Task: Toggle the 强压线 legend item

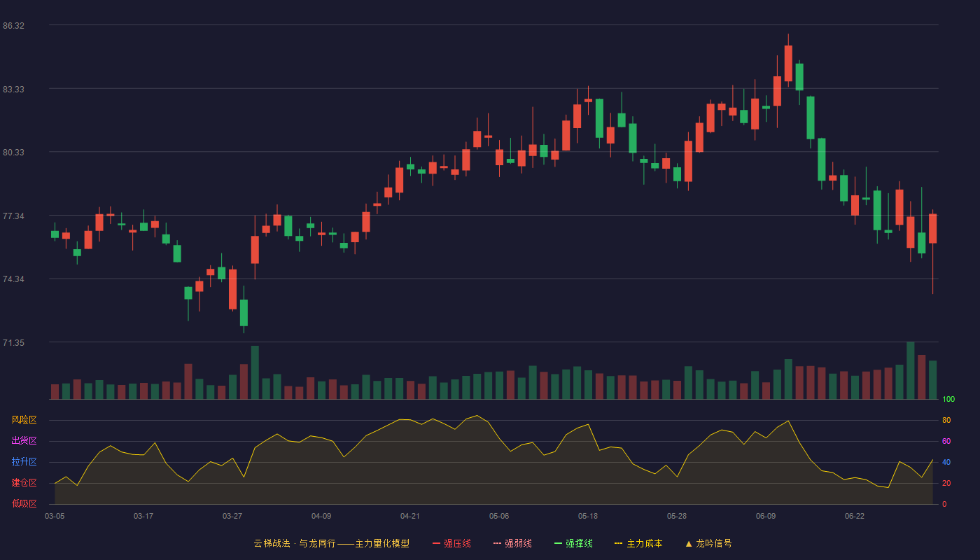Action: [x=451, y=543]
